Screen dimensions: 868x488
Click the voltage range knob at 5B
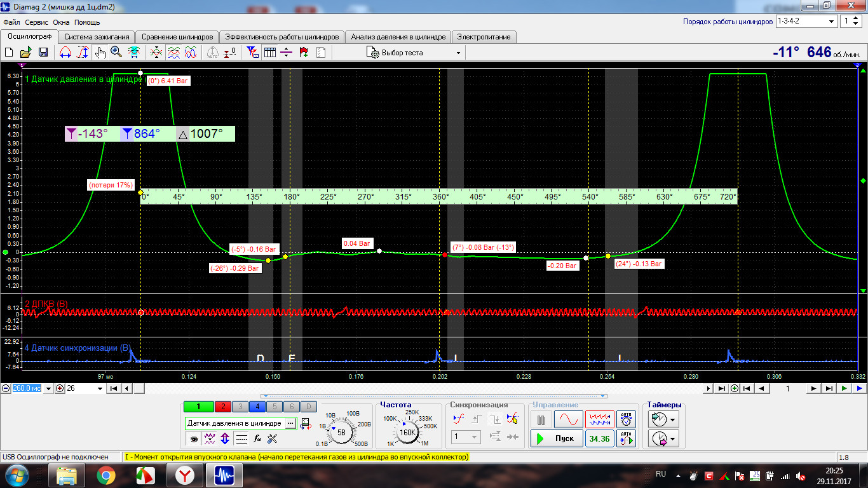(x=342, y=433)
